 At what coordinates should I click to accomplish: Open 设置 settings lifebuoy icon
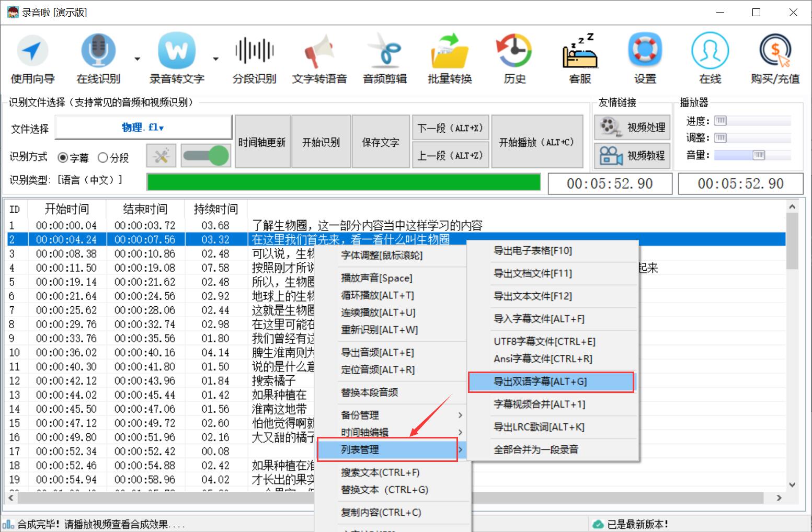645,59
